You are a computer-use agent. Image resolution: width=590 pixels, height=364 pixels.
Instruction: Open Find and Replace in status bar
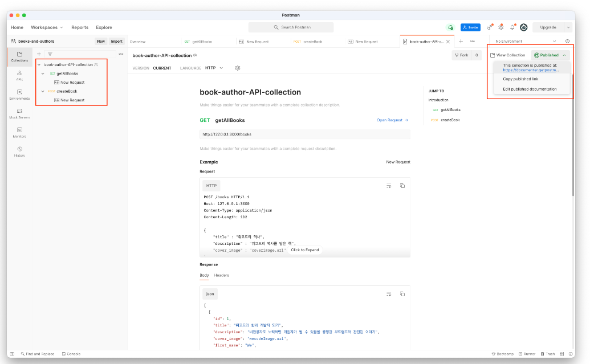pyautogui.click(x=37, y=354)
